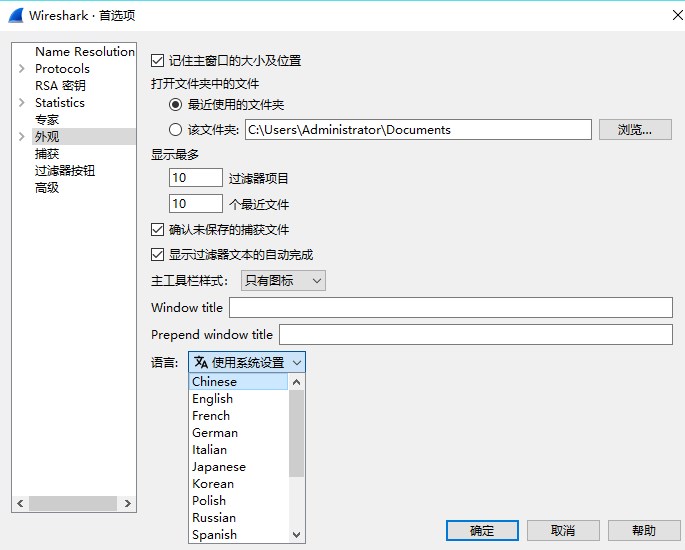685x550 pixels.
Task: Choose Russian from the language list
Action: [239, 518]
